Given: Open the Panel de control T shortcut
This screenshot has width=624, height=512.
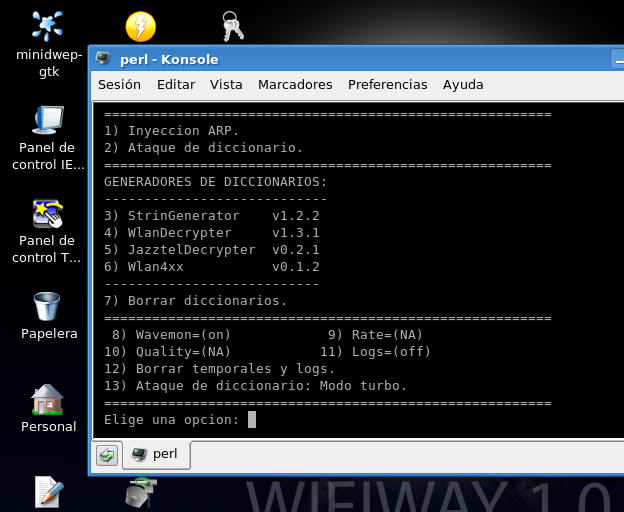Looking at the screenshot, I should pyautogui.click(x=48, y=213).
